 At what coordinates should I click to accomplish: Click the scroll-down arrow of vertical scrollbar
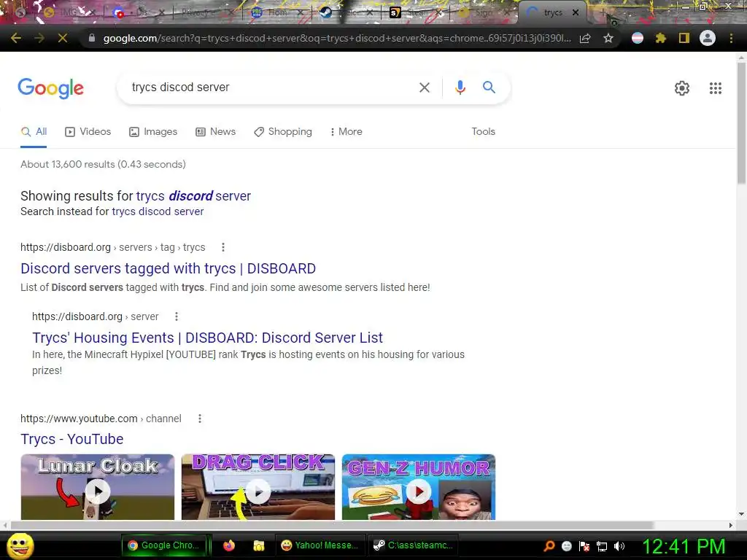click(x=741, y=514)
